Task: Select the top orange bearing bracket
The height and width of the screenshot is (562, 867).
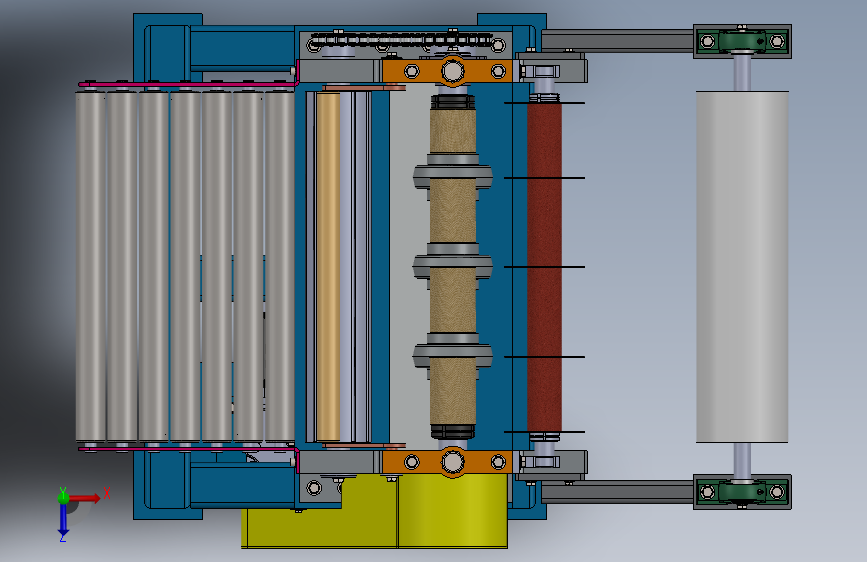Action: pos(447,71)
